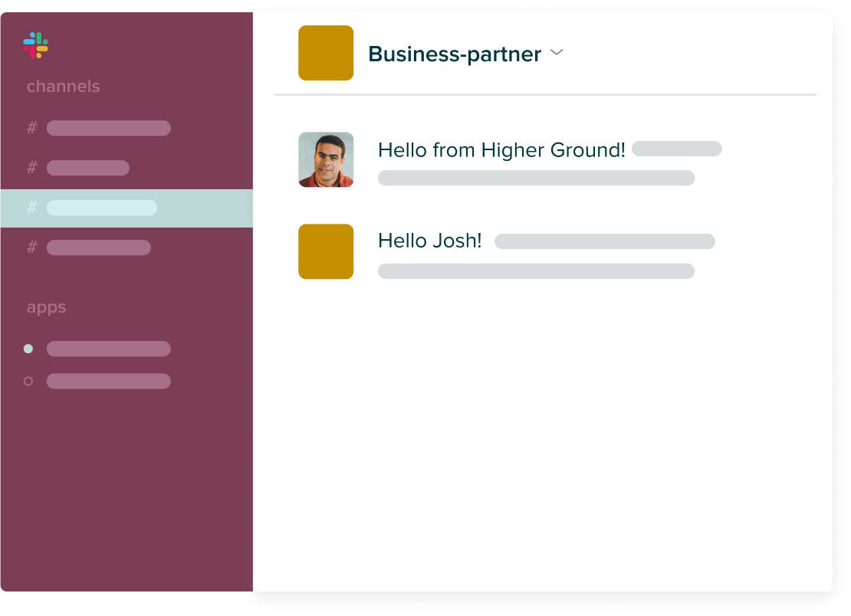Click the first channel hash icon
The width and height of the screenshot is (851, 616).
coord(32,127)
